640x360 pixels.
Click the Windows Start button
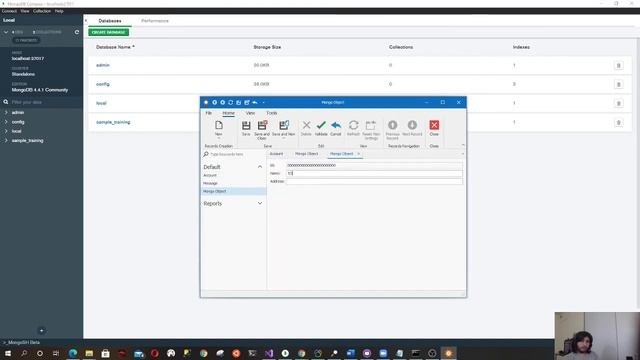(x=8, y=353)
